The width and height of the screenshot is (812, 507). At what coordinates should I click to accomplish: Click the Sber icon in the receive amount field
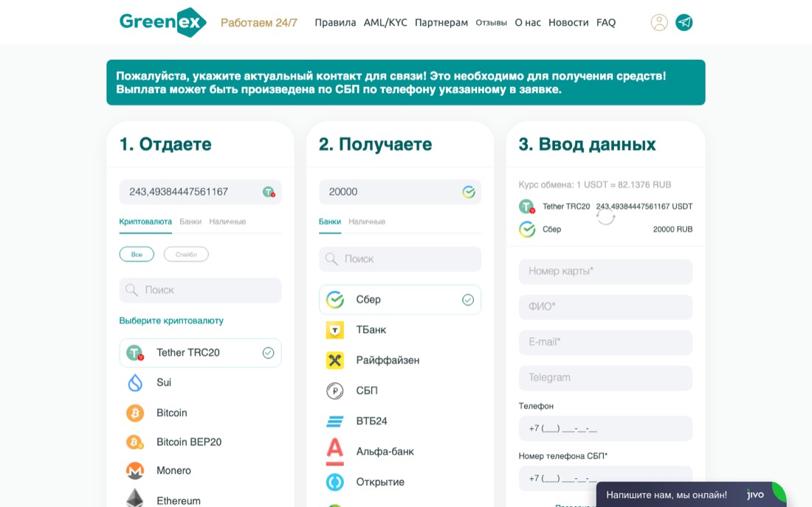click(469, 192)
